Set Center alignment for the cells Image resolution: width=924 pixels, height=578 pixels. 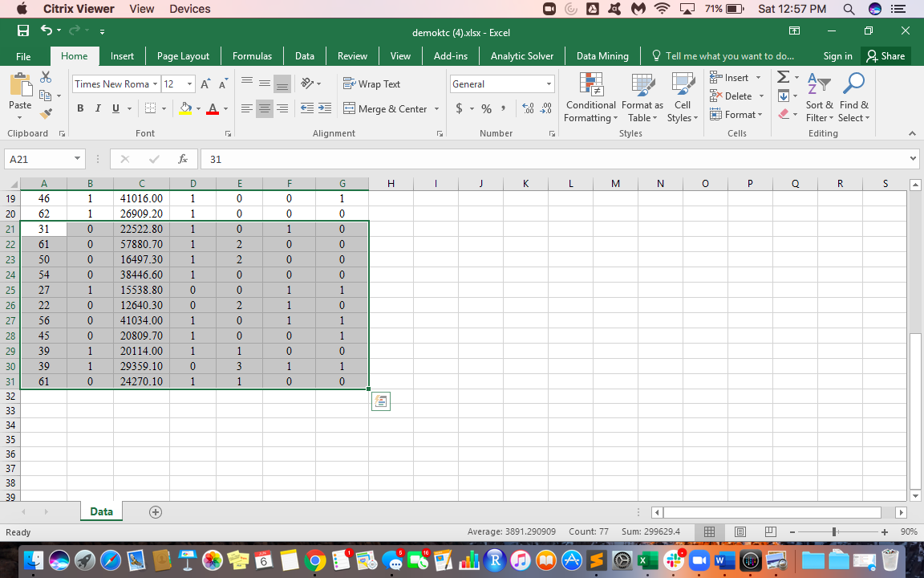[x=265, y=108]
